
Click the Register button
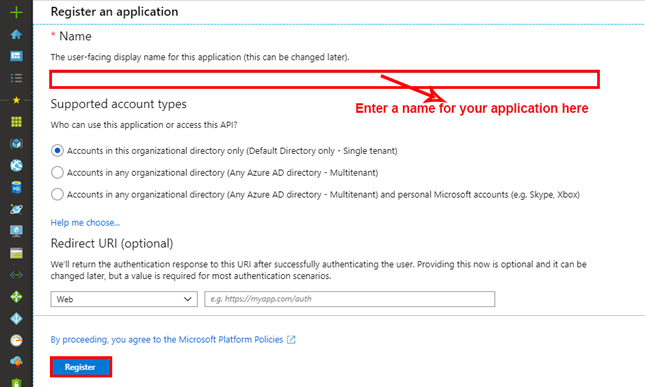tap(81, 367)
